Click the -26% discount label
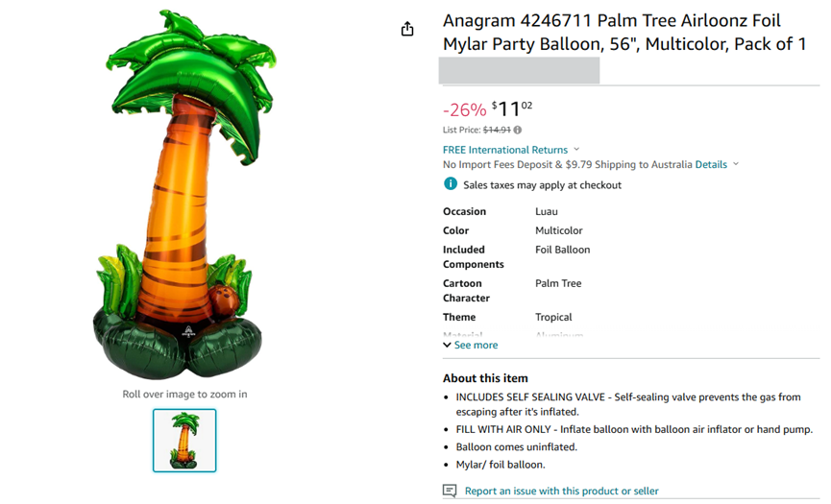Viewport: 831px width, 504px height. (x=464, y=110)
